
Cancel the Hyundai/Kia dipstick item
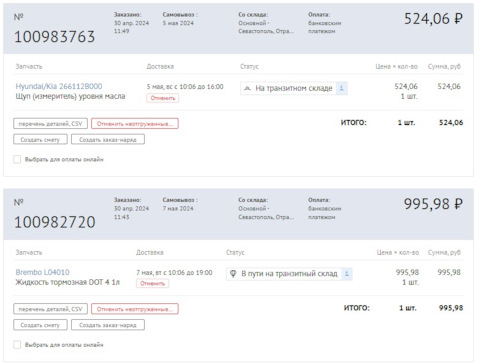click(x=163, y=98)
